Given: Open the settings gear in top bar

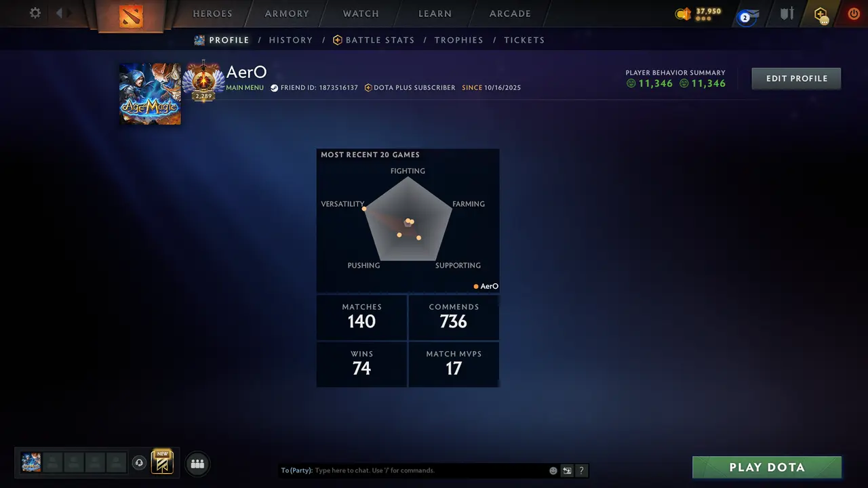Looking at the screenshot, I should click(x=35, y=13).
